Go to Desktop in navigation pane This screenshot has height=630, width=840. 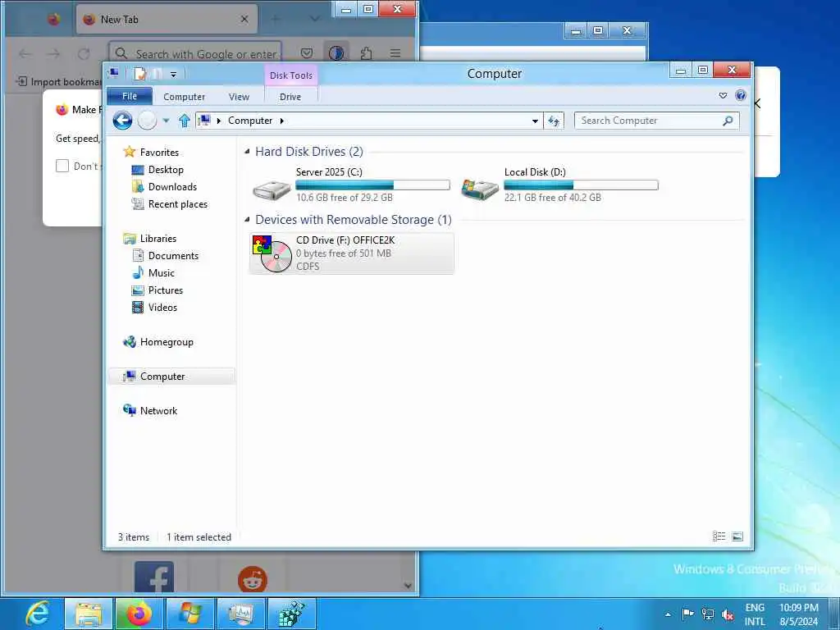point(166,169)
